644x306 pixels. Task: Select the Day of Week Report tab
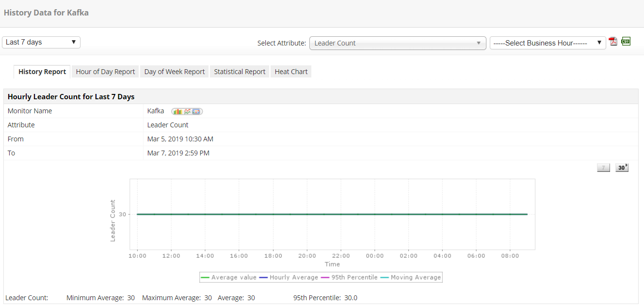pos(174,71)
